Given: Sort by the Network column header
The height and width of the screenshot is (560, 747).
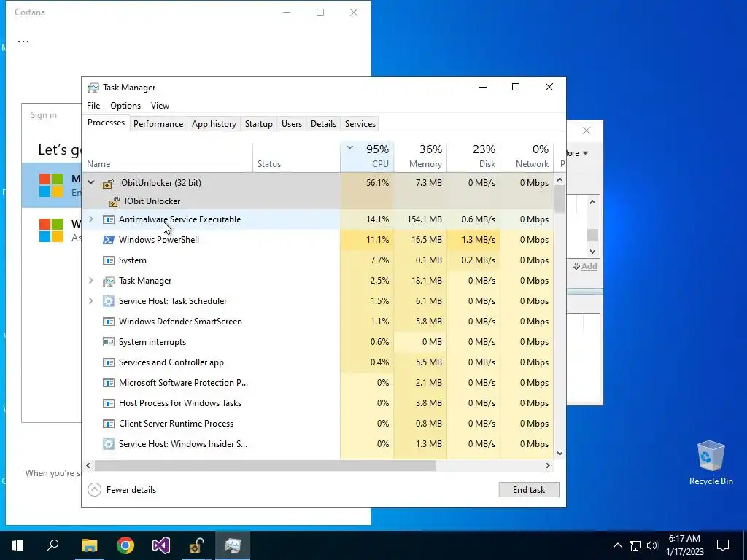Looking at the screenshot, I should click(x=527, y=157).
